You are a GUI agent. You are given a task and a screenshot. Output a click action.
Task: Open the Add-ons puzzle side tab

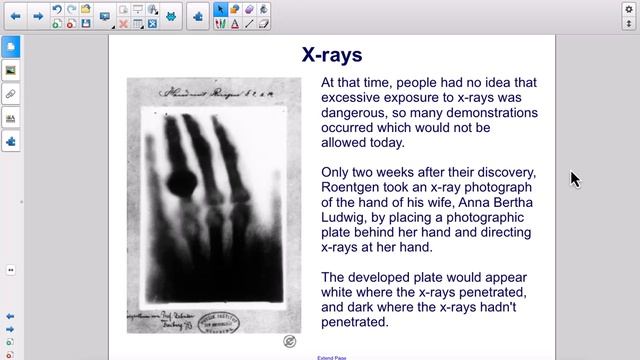point(11,142)
